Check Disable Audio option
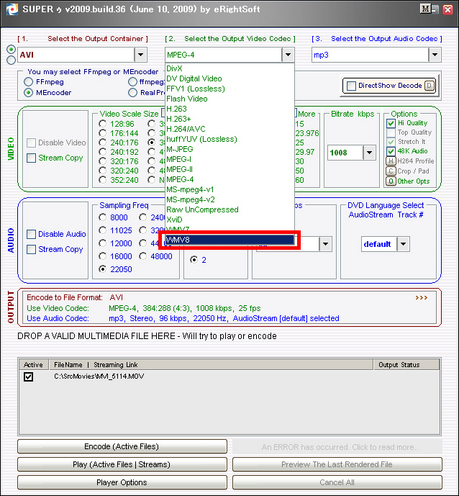Screen dimensions: 459x496 click(x=31, y=234)
